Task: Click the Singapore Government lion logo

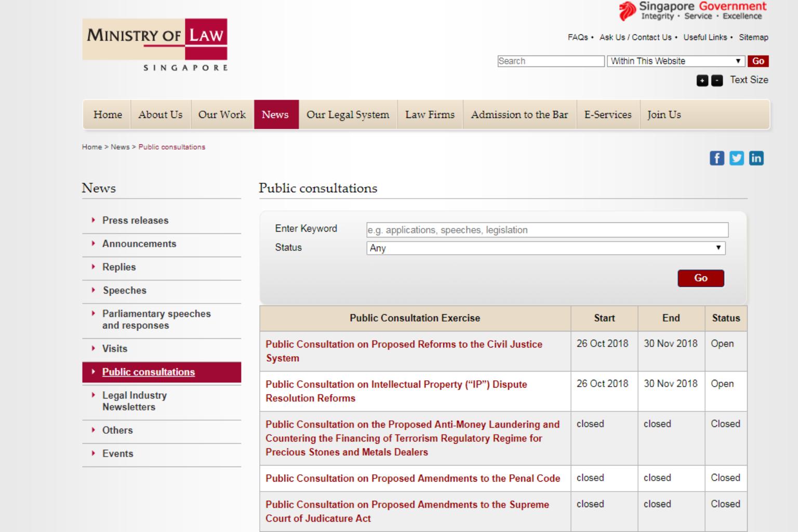Action: tap(627, 10)
